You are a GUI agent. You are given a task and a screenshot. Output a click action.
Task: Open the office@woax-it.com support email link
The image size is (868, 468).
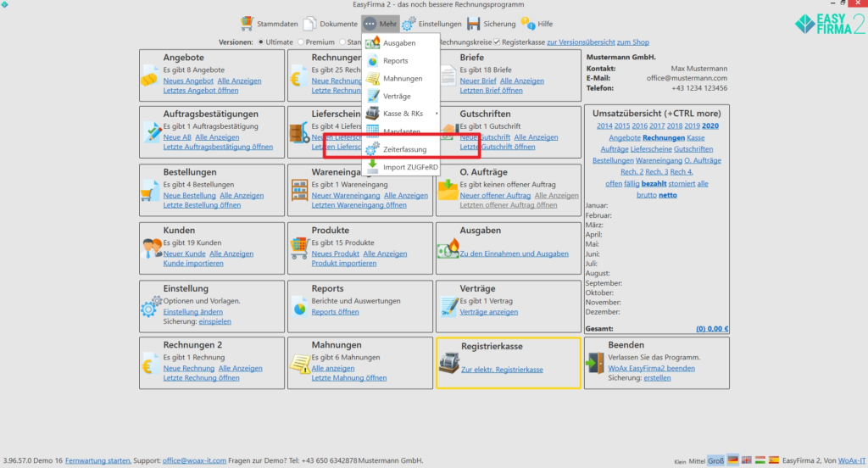tap(194, 460)
